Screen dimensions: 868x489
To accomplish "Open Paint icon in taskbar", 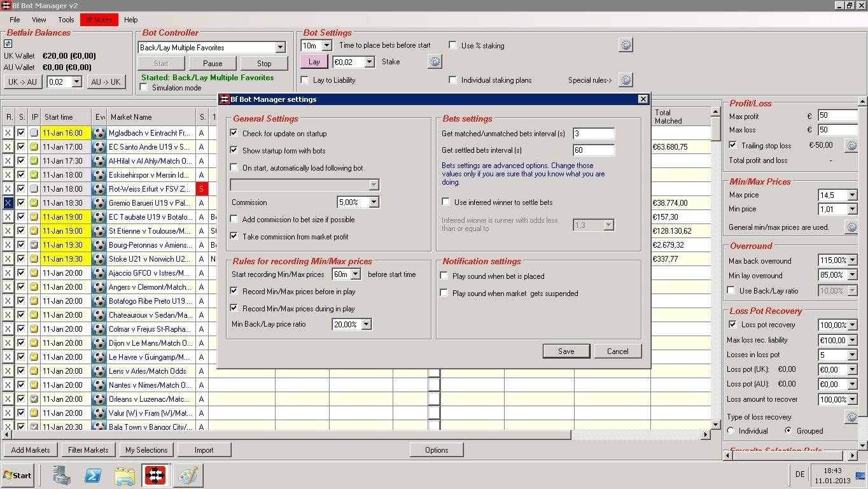I will 187,475.
